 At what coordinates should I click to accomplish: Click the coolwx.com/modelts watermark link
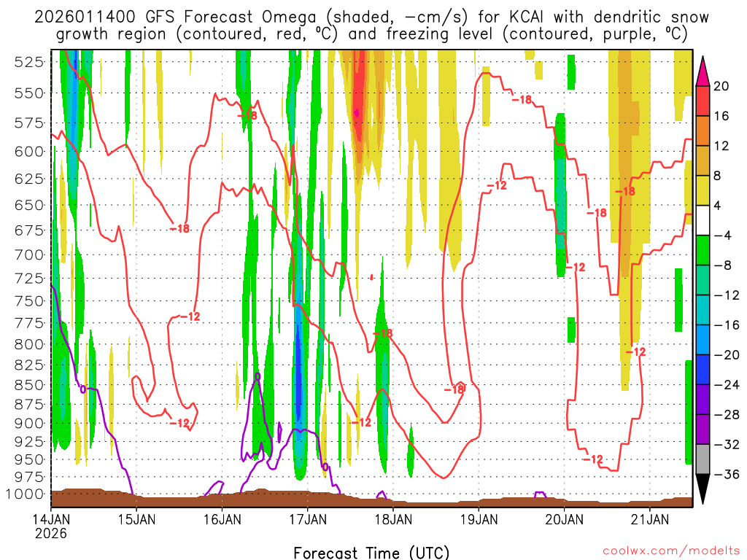click(x=671, y=551)
